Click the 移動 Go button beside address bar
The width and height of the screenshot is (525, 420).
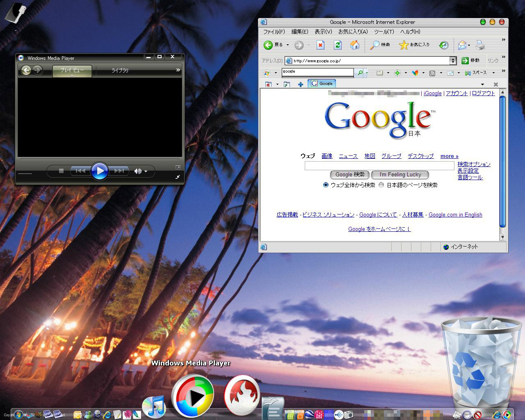pyautogui.click(x=470, y=60)
